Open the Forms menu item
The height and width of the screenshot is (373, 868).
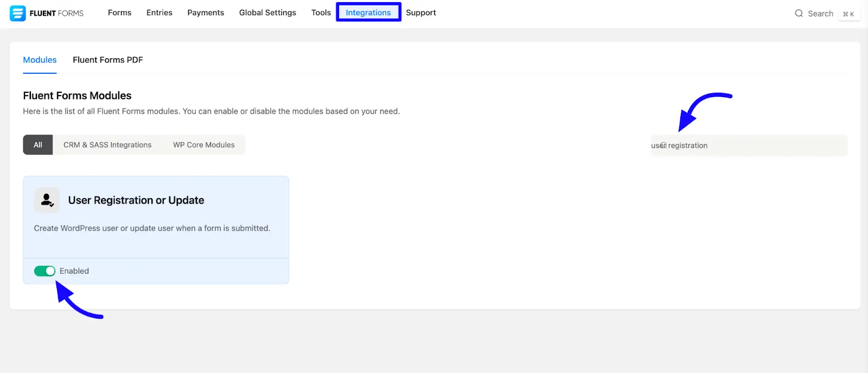click(119, 12)
